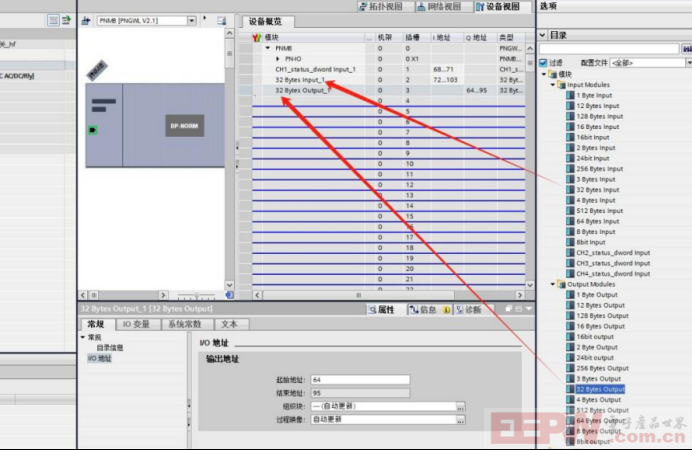Image resolution: width=692 pixels, height=450 pixels.
Task: Select the IO 变量 tab
Action: pos(136,324)
